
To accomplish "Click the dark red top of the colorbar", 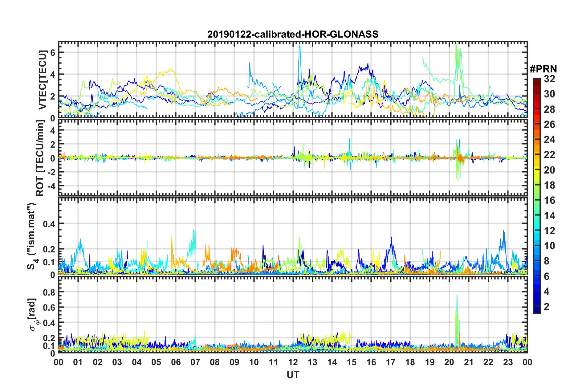I will click(x=536, y=80).
